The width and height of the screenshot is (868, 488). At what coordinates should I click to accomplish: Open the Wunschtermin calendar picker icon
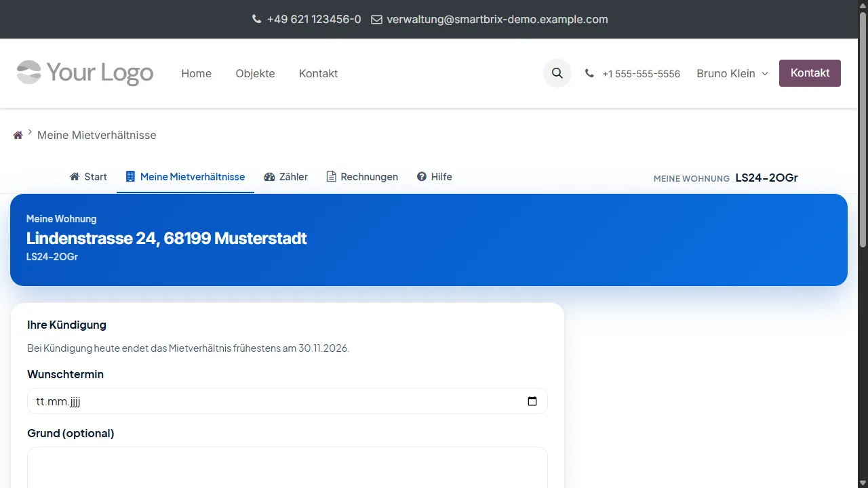point(532,401)
